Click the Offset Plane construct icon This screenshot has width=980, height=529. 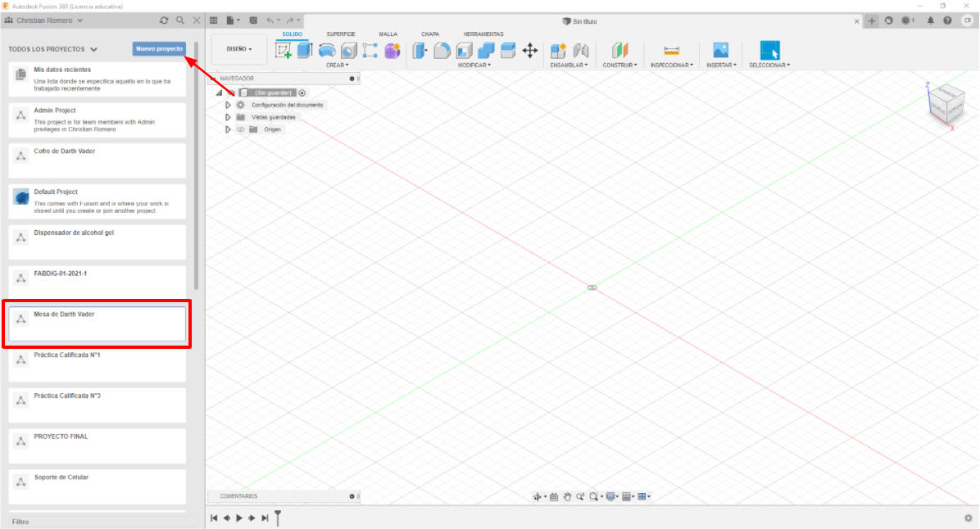[x=619, y=51]
